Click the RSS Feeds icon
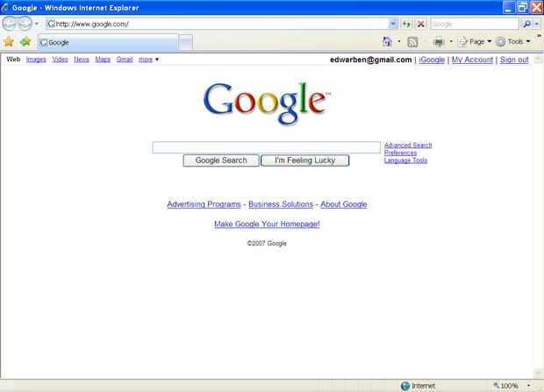The height and width of the screenshot is (392, 544). pos(412,42)
